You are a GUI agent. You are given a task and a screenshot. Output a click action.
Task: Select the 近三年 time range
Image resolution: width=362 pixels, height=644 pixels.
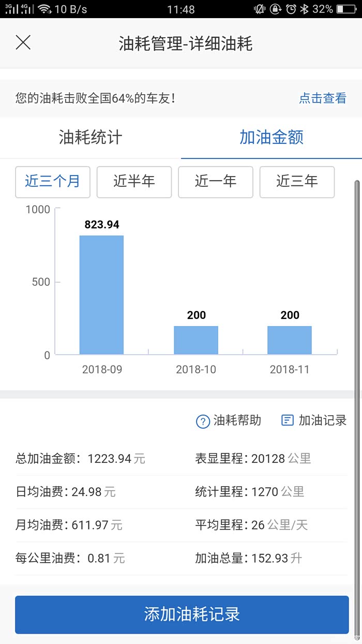297,182
